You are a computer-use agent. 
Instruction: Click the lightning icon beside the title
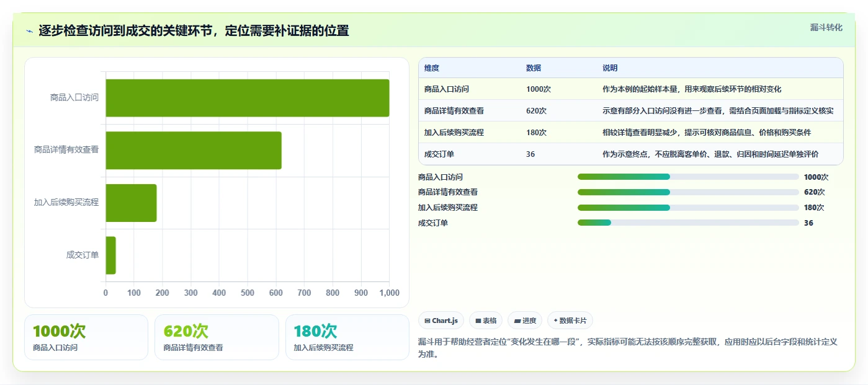pos(29,31)
